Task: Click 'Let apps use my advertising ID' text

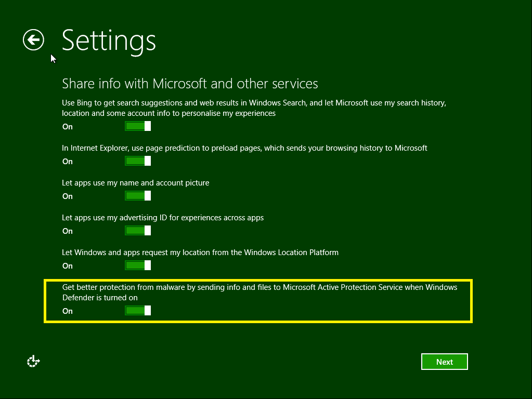Action: coord(163,218)
